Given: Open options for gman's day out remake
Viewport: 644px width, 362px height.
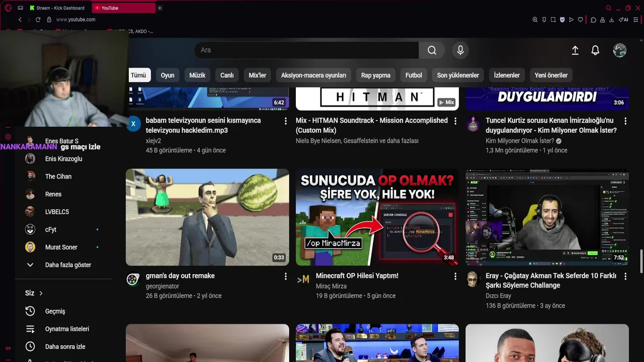Looking at the screenshot, I should (x=285, y=277).
